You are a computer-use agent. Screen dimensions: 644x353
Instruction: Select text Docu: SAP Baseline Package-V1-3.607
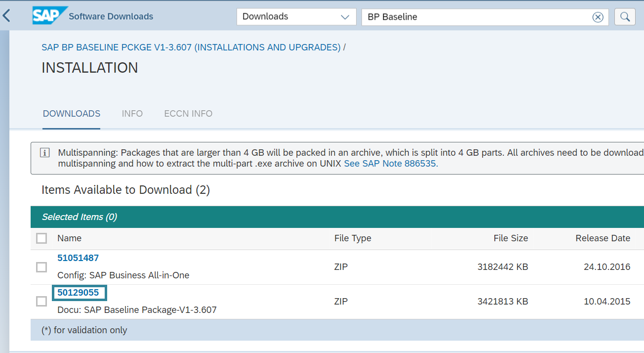pyautogui.click(x=137, y=310)
